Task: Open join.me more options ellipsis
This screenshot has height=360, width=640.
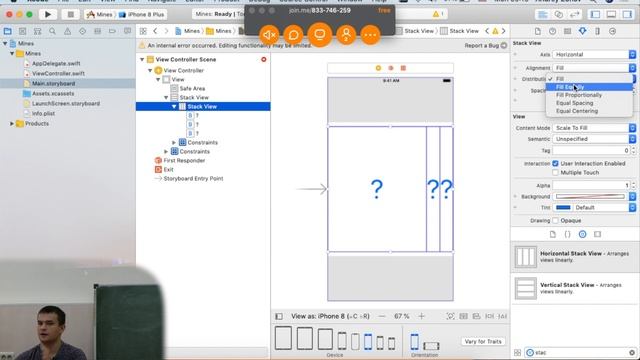Action: pos(371,35)
